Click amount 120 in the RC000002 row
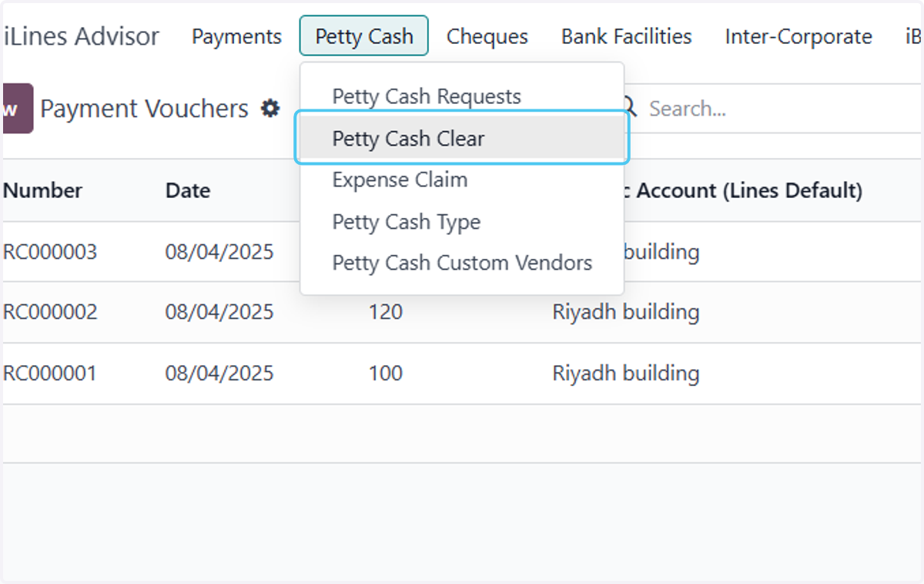 click(385, 312)
